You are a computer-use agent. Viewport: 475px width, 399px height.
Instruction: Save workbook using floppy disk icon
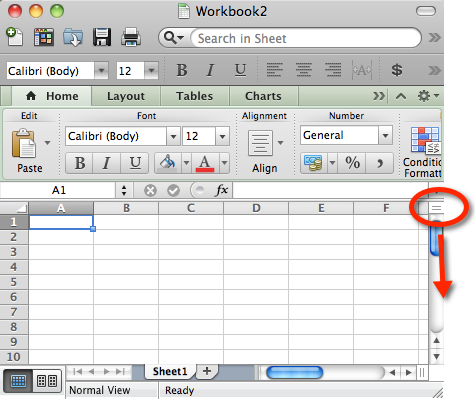pyautogui.click(x=102, y=37)
